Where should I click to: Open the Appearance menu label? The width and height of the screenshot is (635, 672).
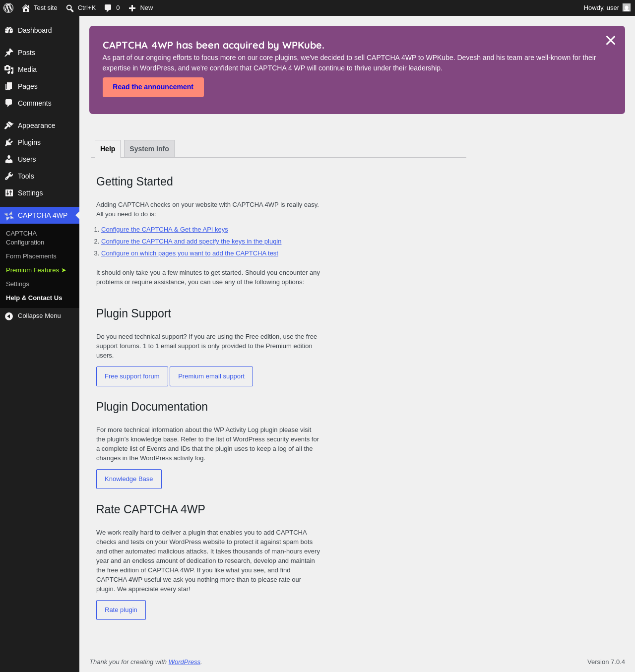click(37, 125)
